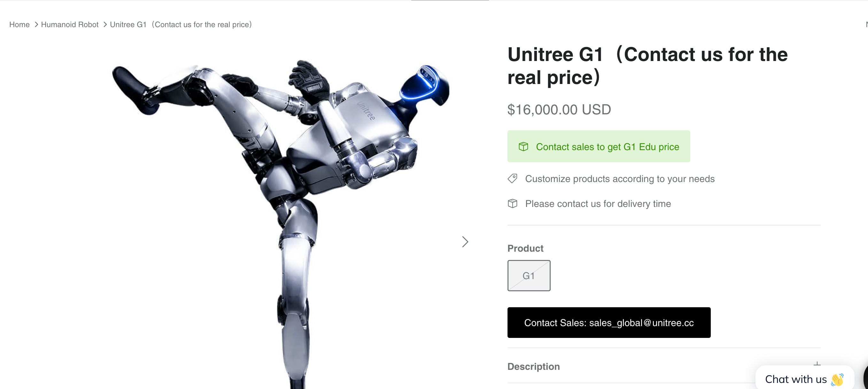Click Customize products according to your needs text

(620, 179)
